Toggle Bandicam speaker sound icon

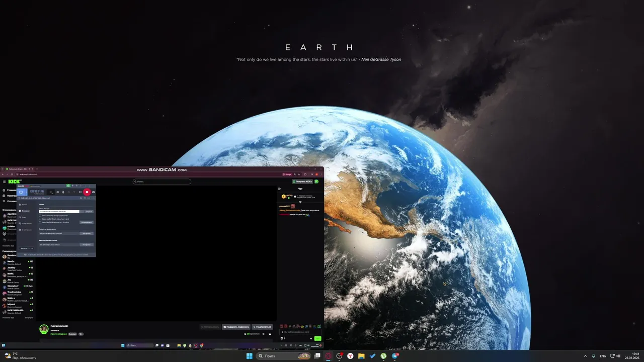coord(57,192)
